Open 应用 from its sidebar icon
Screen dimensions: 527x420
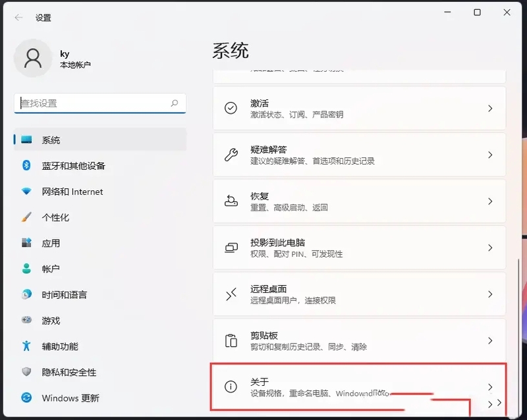[x=26, y=244]
